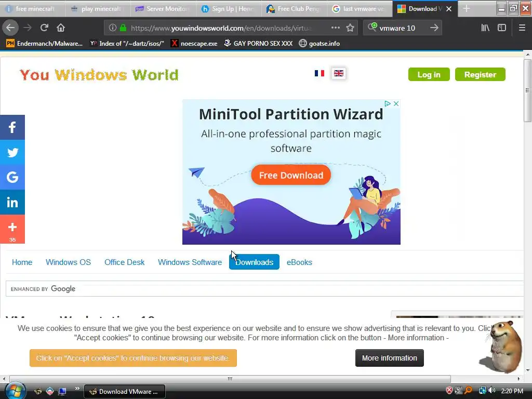Show site information icon in address bar
Viewport: 532px width, 399px height.
(x=112, y=28)
